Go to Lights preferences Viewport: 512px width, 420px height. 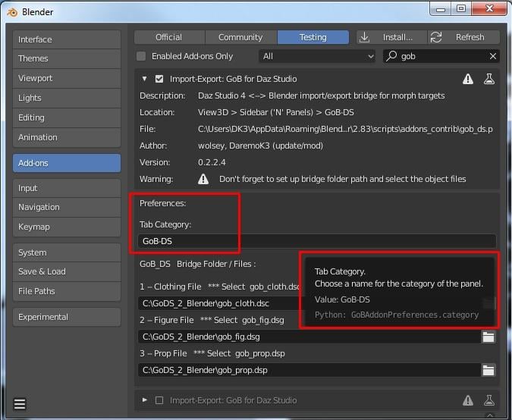pos(67,98)
